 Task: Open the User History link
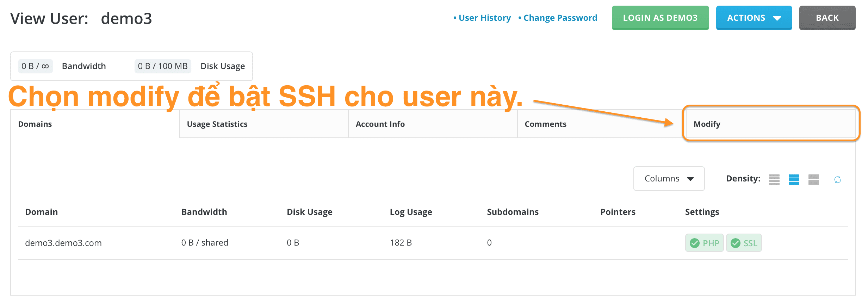pos(484,18)
